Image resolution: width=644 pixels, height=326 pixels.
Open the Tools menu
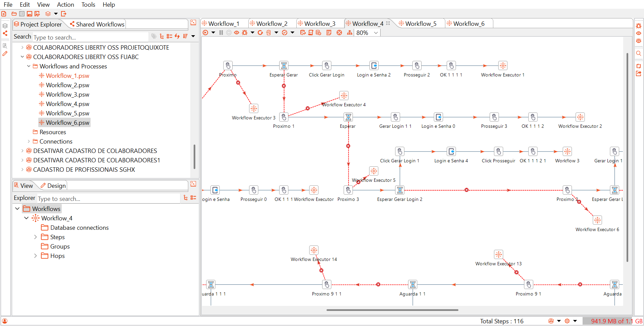click(x=88, y=4)
